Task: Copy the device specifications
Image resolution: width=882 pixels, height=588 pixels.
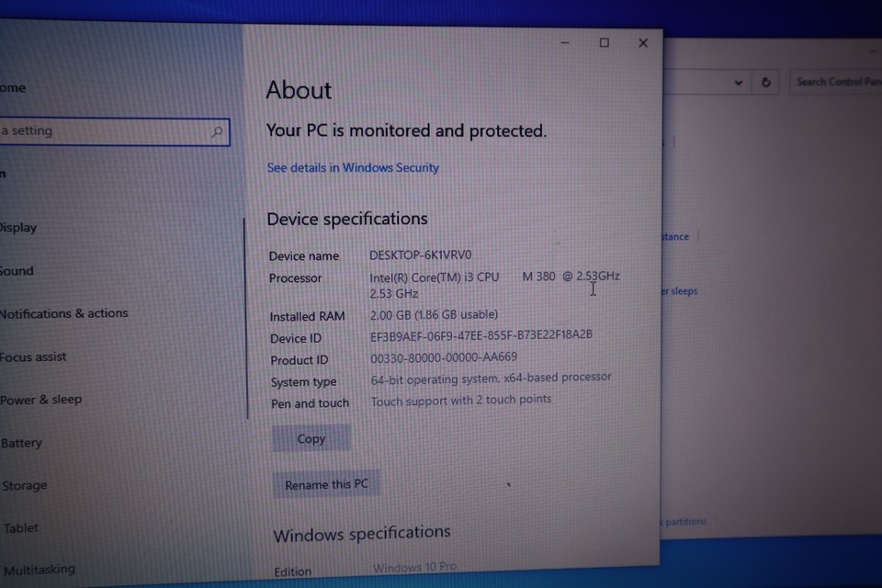Action: (x=311, y=438)
